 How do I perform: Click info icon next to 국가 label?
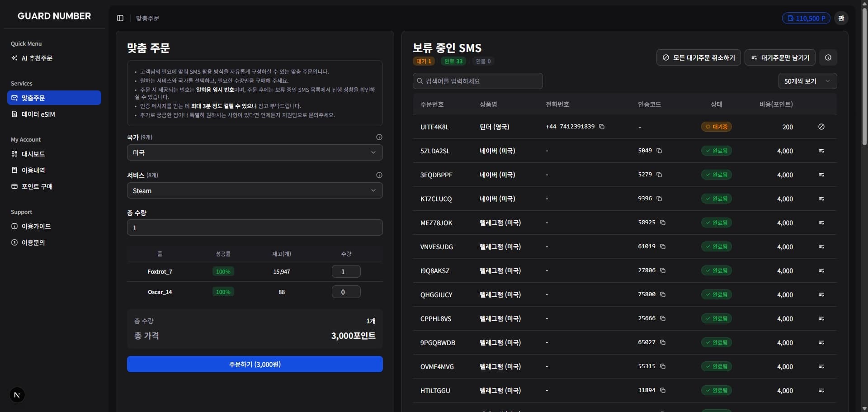(x=379, y=137)
